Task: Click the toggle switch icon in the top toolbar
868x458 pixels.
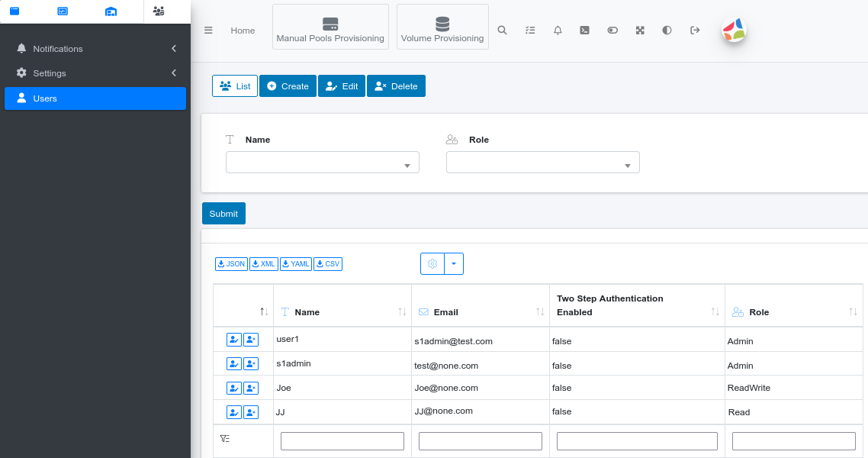Action: pos(612,31)
